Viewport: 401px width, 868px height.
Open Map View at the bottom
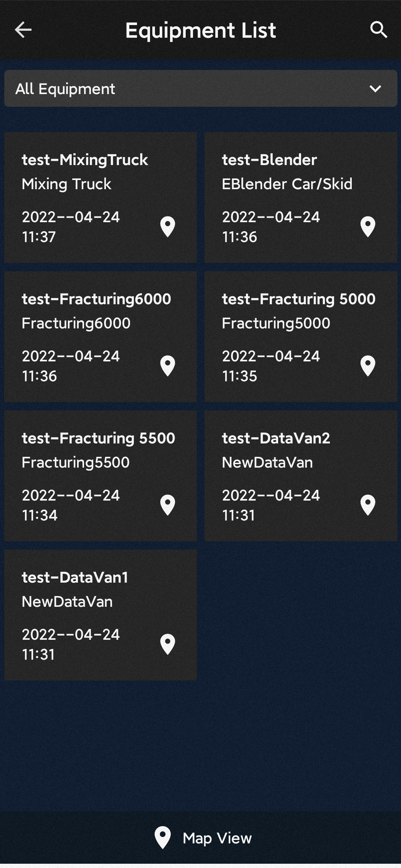click(203, 838)
